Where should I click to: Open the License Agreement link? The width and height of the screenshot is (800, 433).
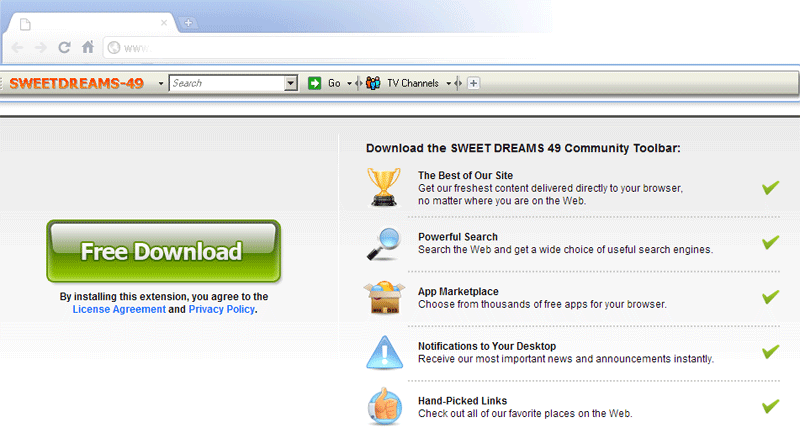point(119,310)
